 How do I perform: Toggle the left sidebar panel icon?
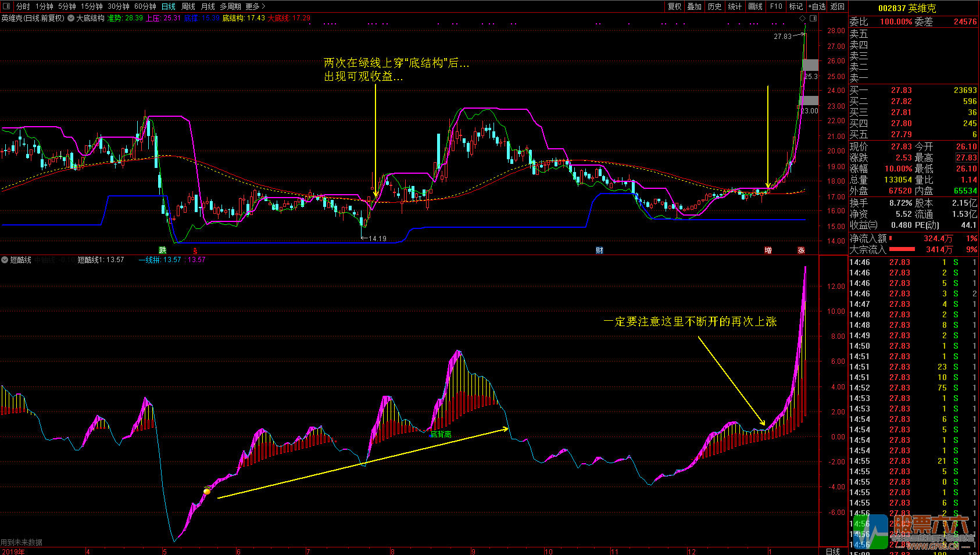tap(7, 6)
